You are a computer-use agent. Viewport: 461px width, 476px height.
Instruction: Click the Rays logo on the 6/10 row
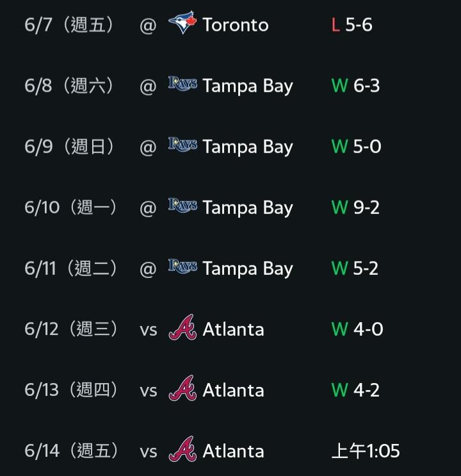coord(182,206)
